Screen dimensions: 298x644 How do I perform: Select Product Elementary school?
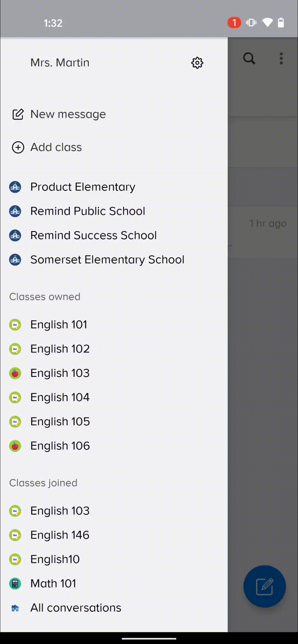point(83,187)
